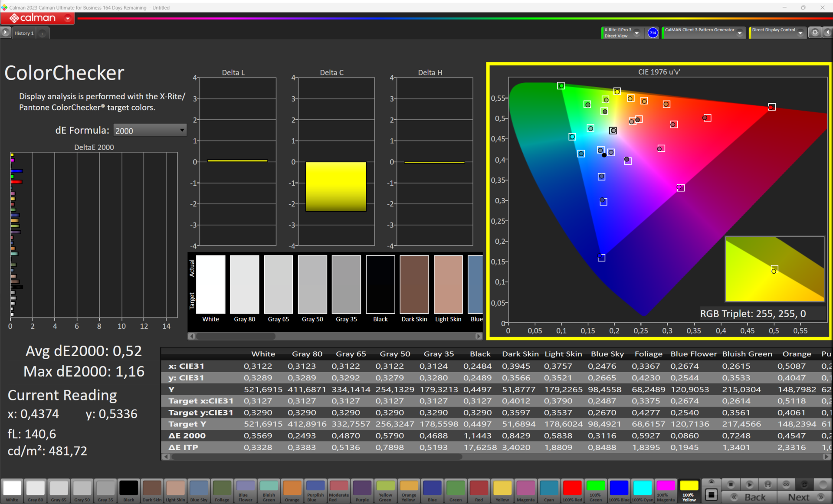
Task: Expand X-Rite i1Pro 3 meter dropdown
Action: pyautogui.click(x=636, y=33)
